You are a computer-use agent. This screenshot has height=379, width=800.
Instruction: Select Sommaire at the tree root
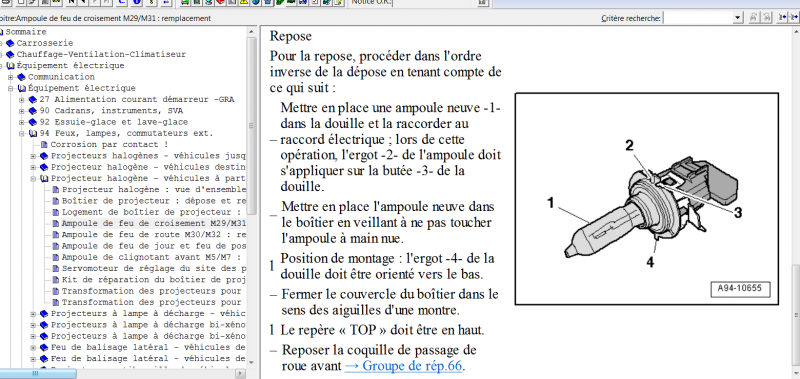click(26, 32)
